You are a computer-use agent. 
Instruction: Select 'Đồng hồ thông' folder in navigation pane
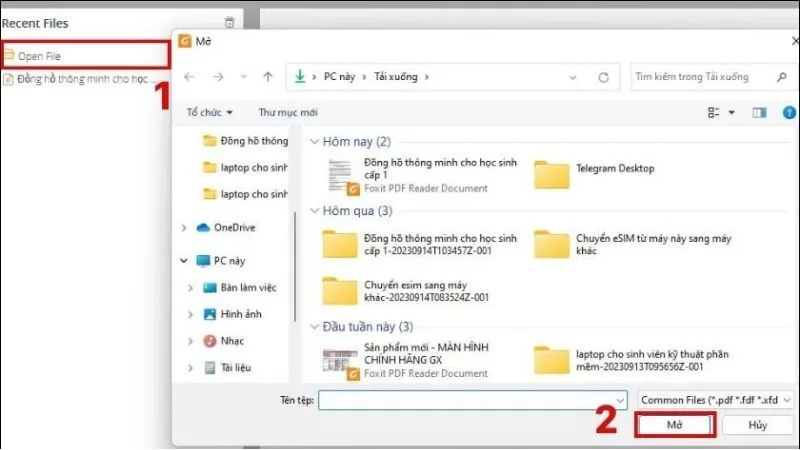click(x=245, y=141)
